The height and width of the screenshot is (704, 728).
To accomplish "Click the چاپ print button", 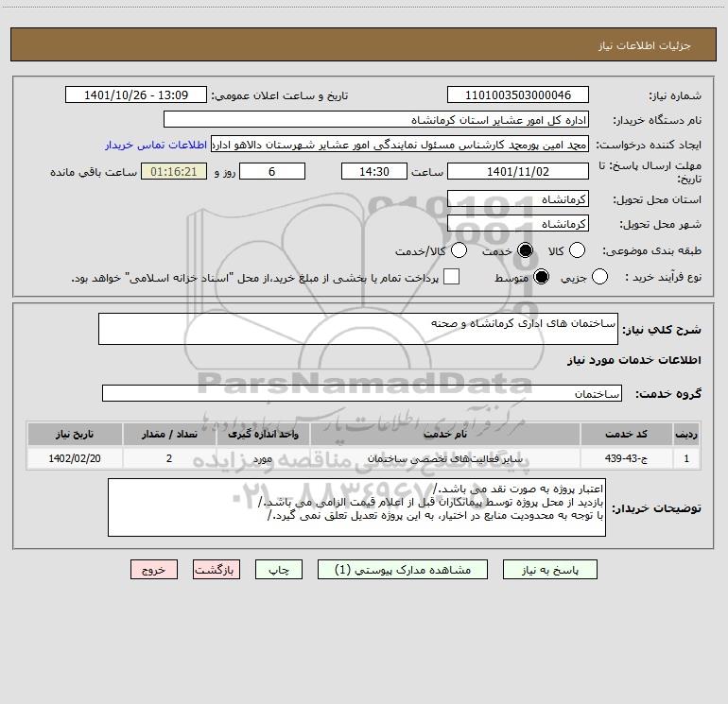I will 279,570.
